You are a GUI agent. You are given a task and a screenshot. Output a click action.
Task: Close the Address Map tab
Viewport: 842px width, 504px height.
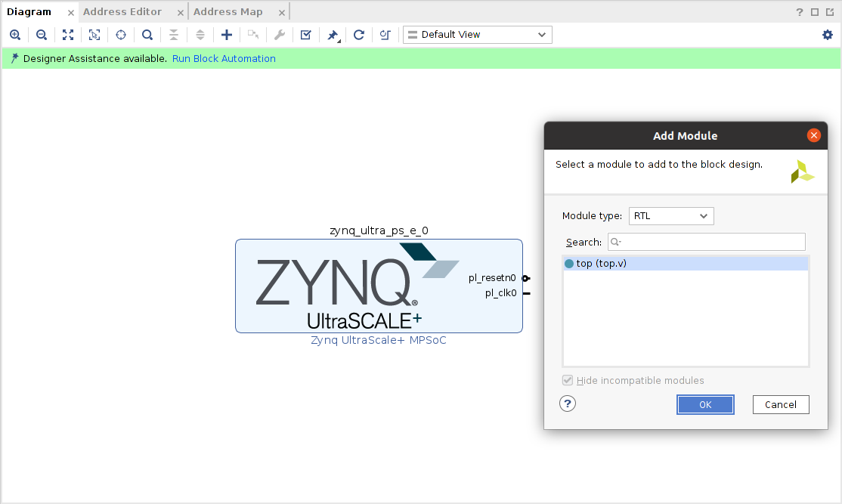click(281, 12)
